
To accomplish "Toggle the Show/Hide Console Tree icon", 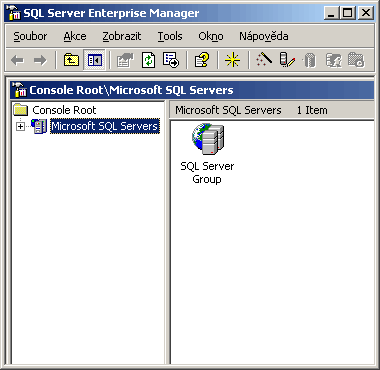I will (x=95, y=60).
